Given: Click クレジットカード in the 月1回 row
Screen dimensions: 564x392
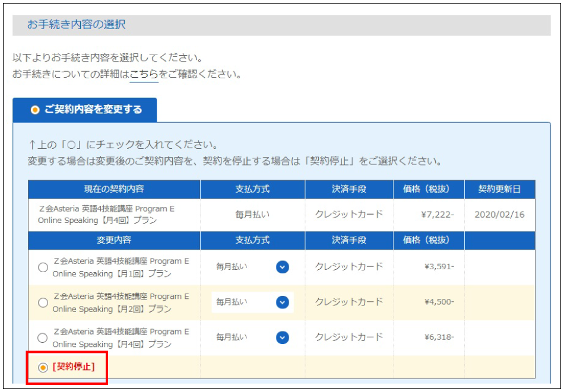Looking at the screenshot, I should (349, 267).
